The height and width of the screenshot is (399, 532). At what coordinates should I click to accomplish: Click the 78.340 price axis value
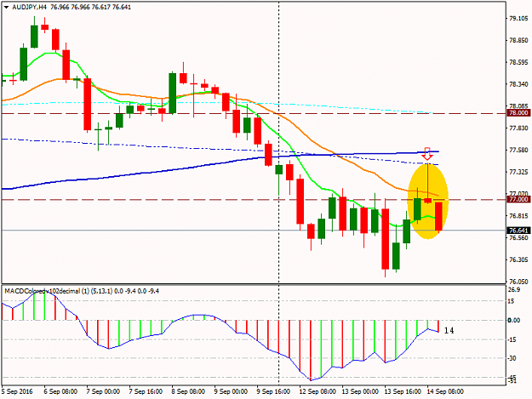[518, 84]
